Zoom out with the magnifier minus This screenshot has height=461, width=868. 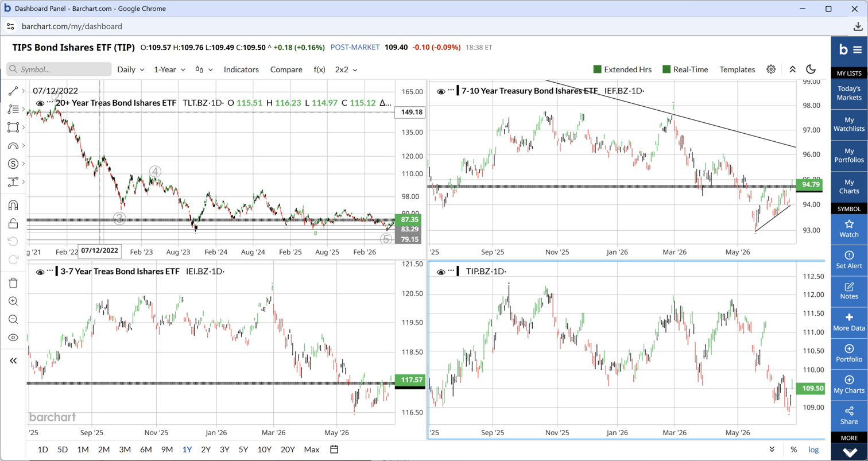coord(13,319)
